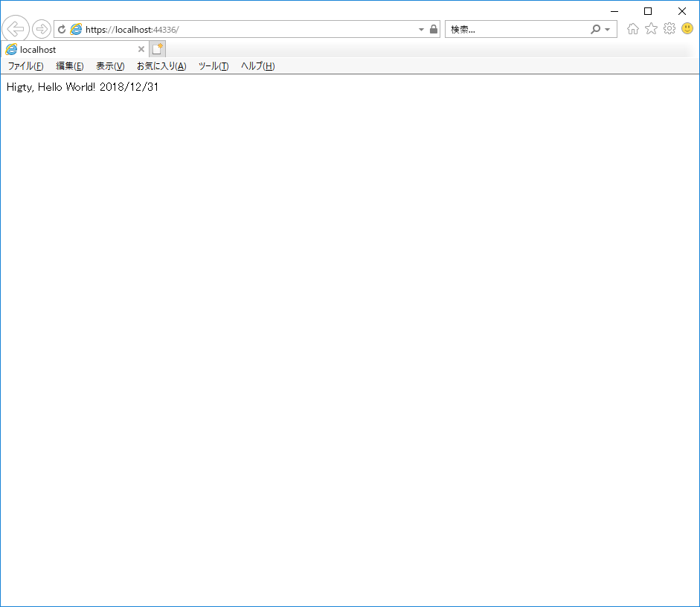Close the localhost tab
700x607 pixels.
[141, 48]
